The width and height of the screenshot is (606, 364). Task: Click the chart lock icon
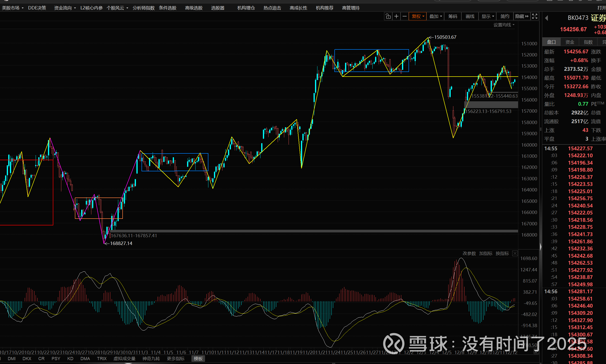click(388, 16)
